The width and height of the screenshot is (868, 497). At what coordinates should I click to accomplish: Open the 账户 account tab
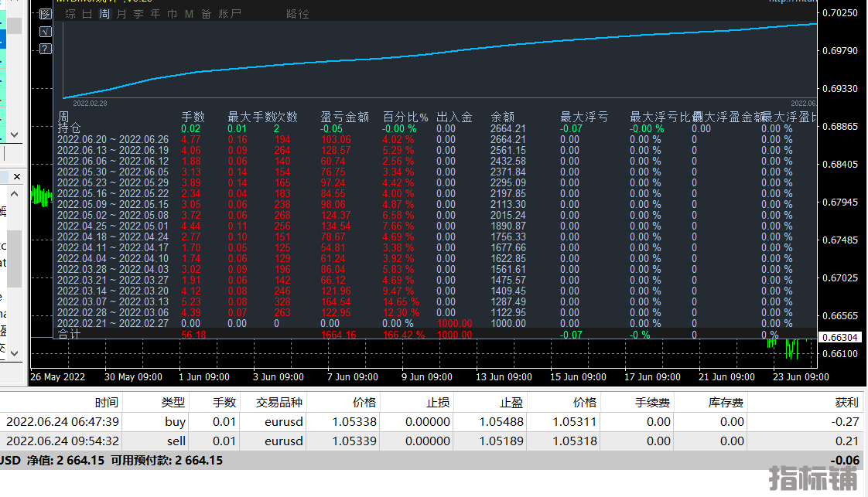[230, 14]
